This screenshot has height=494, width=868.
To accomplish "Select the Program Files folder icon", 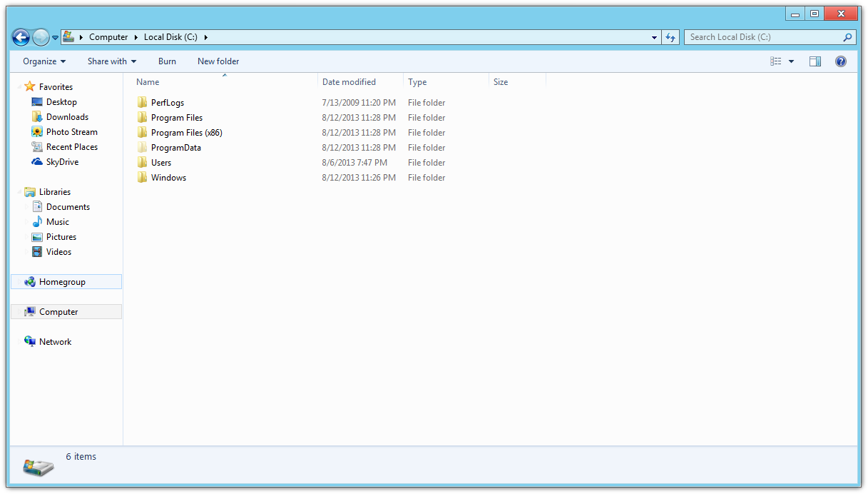I will [142, 118].
